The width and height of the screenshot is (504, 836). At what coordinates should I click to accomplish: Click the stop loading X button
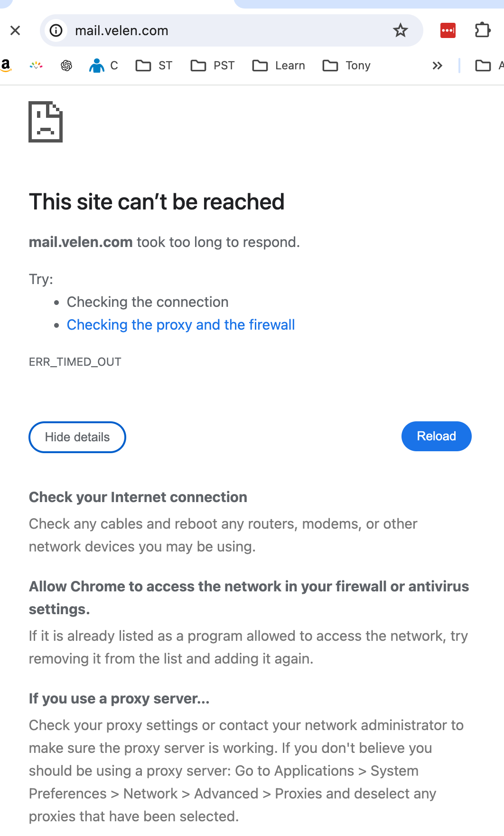[x=15, y=31]
